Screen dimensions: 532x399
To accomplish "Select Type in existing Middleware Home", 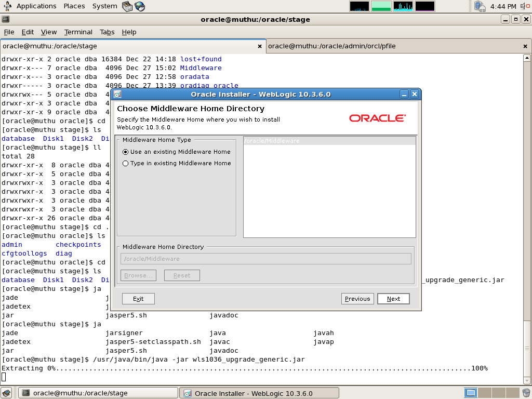I will [x=177, y=163].
